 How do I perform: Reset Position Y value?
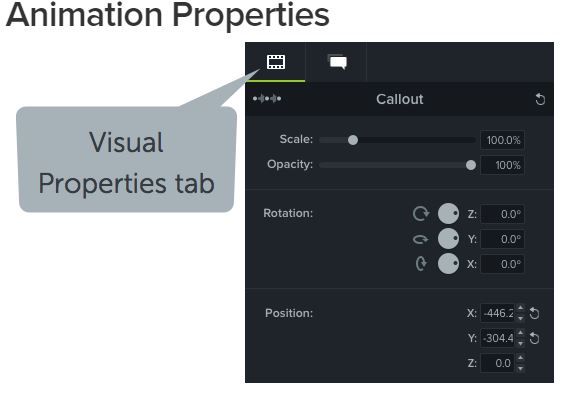pyautogui.click(x=535, y=339)
